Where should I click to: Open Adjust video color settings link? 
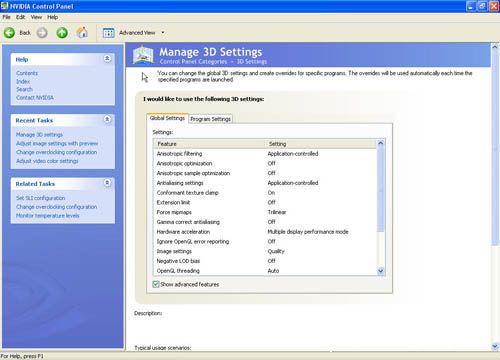coord(47,161)
